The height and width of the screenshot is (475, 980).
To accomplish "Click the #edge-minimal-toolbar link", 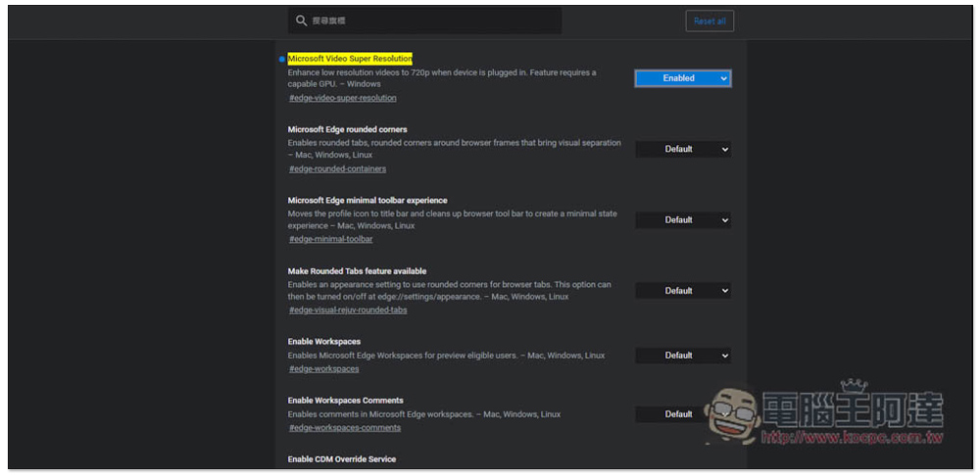I will pos(330,239).
